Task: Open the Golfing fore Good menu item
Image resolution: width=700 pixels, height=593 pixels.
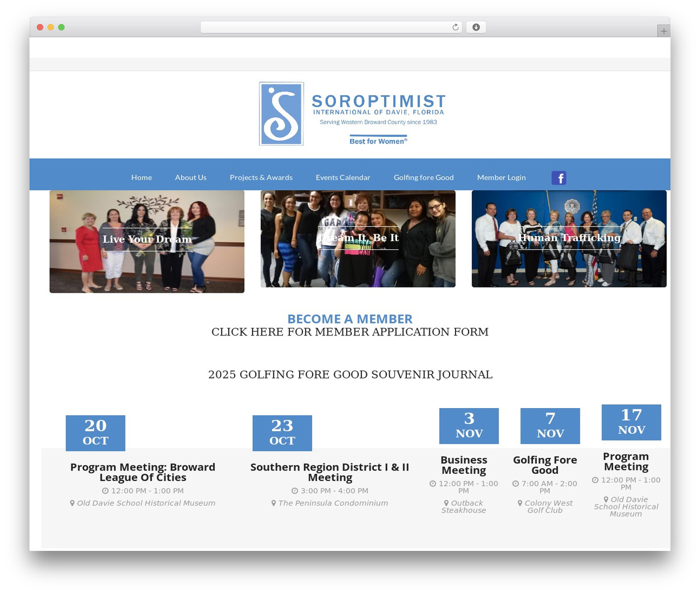Action: click(x=424, y=177)
